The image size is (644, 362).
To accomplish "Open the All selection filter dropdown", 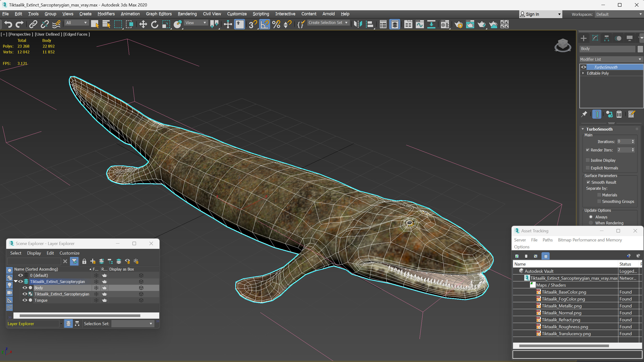I will click(76, 23).
